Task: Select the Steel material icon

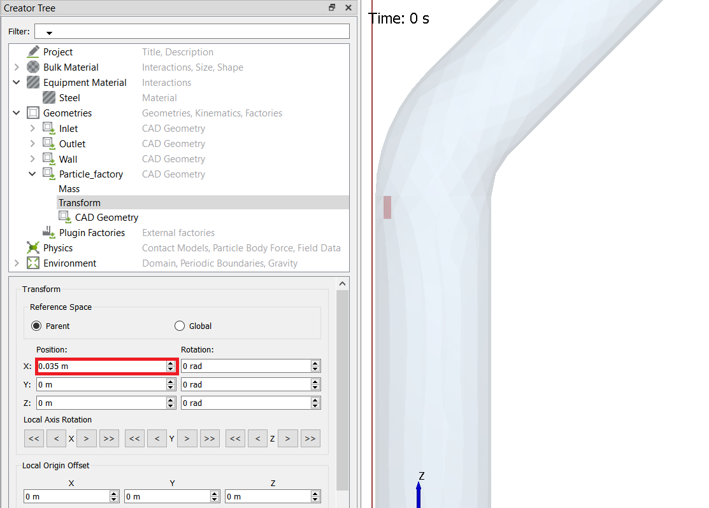Action: point(49,98)
